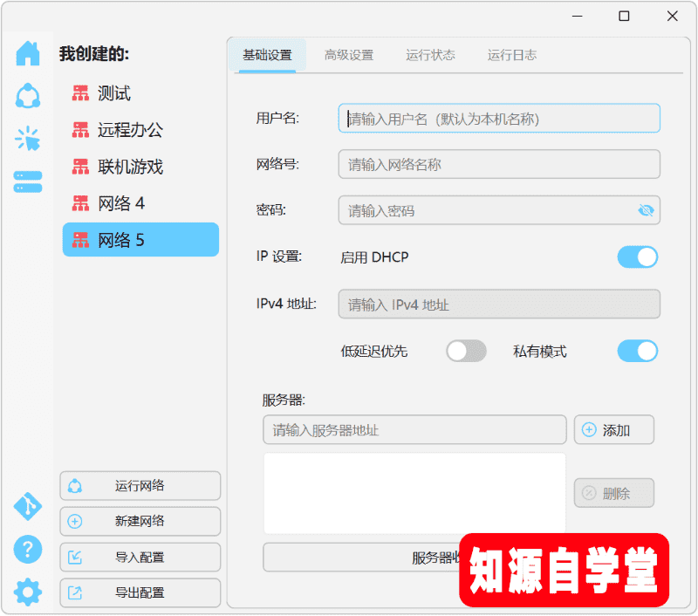Open the 运行日志 tab
This screenshot has width=698, height=616.
(x=512, y=55)
